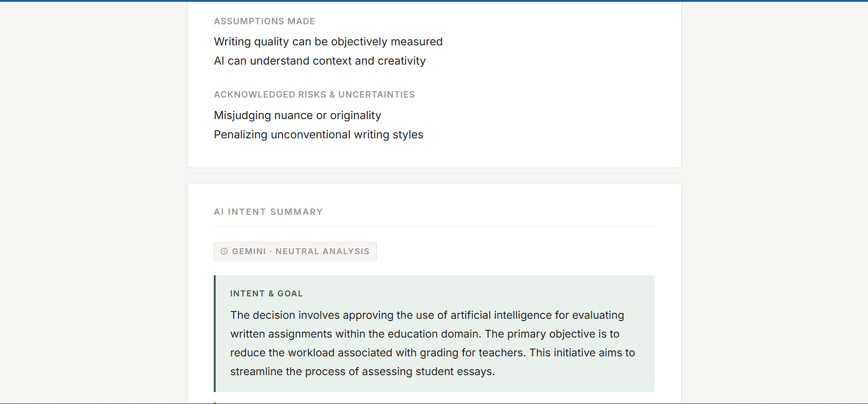
Task: Select the "Misjudging nuance or originality" risk
Action: click(x=297, y=115)
